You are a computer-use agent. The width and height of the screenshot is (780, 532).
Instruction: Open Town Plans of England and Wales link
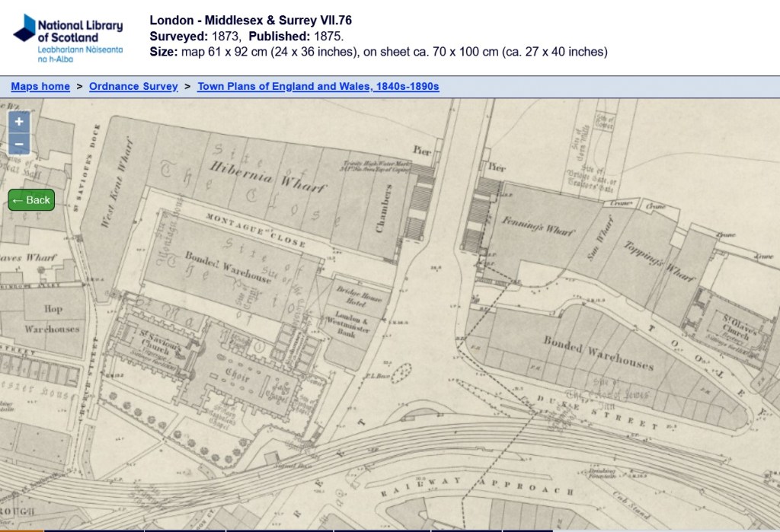pos(318,87)
